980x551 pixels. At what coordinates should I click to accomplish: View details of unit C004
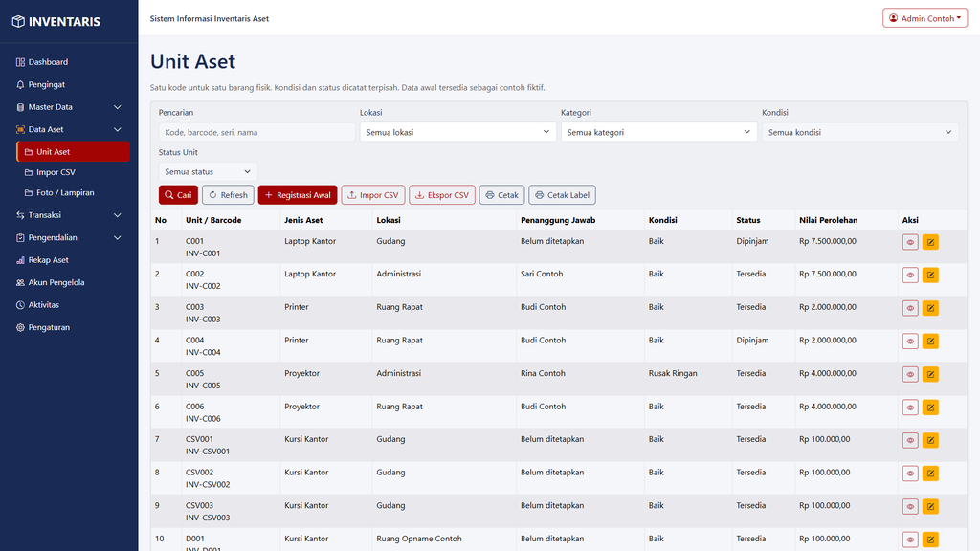click(x=910, y=342)
